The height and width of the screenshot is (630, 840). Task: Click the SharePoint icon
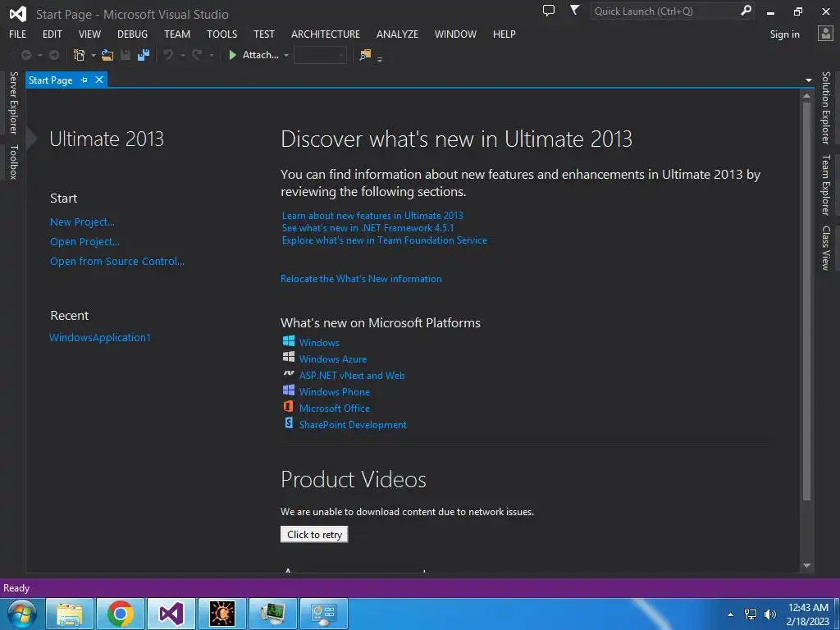tap(289, 423)
